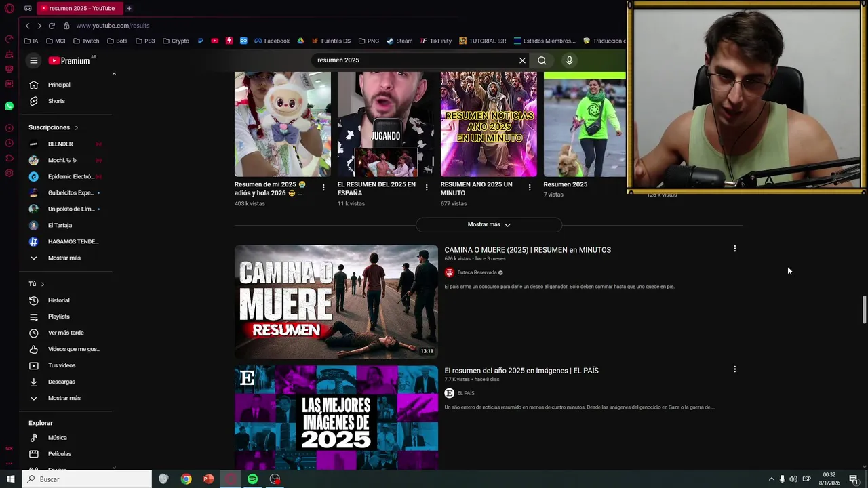Open options for 'RESUMEN ANO 2025 UN MINUTO'
This screenshot has width=868, height=488.
pyautogui.click(x=530, y=188)
